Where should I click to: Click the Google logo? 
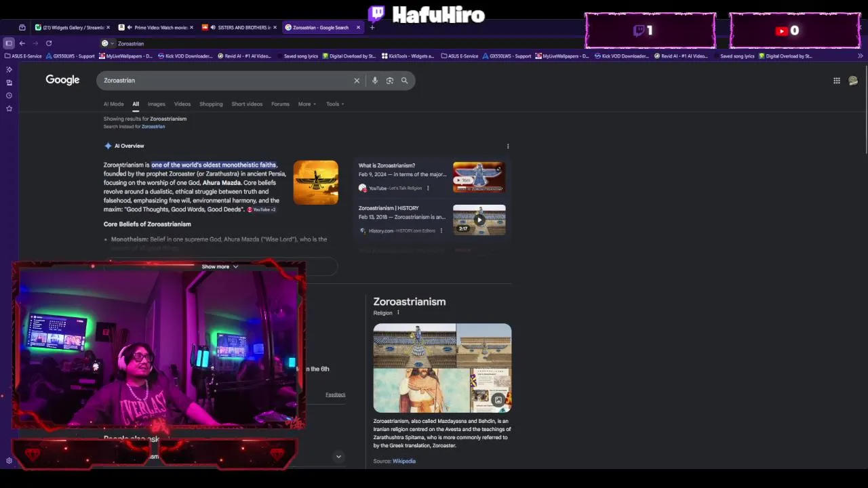pos(62,80)
